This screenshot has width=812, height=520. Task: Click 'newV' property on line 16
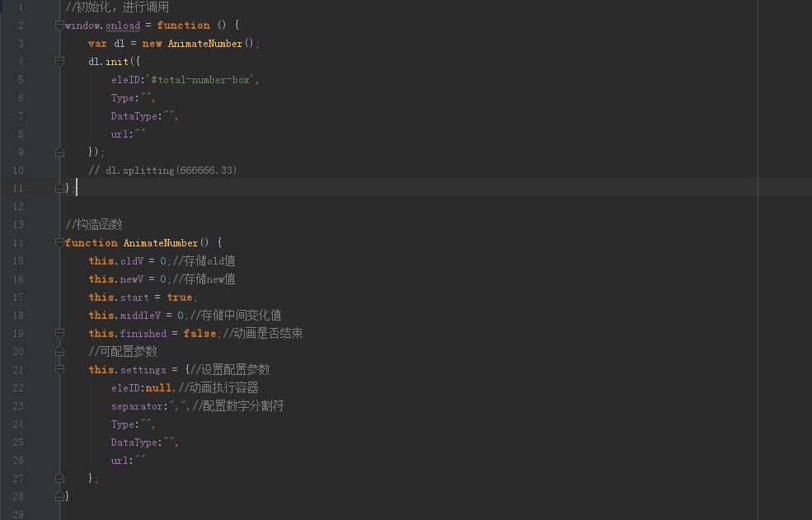tap(132, 279)
